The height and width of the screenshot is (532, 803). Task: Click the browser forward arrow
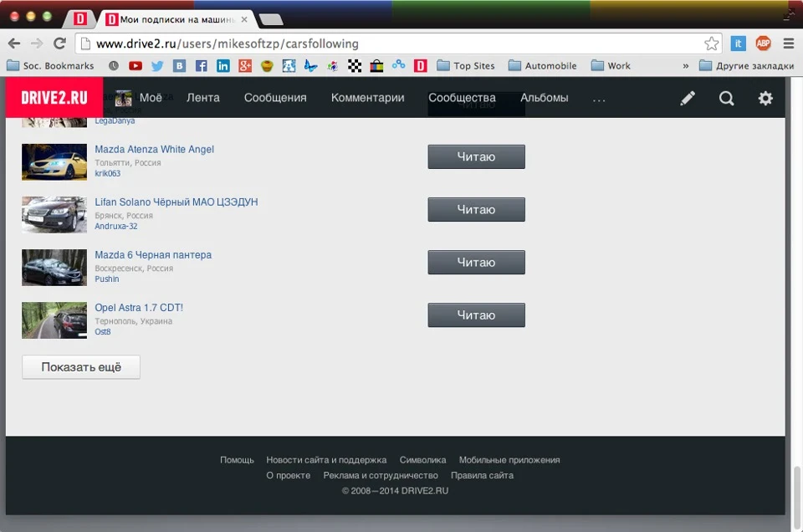37,43
